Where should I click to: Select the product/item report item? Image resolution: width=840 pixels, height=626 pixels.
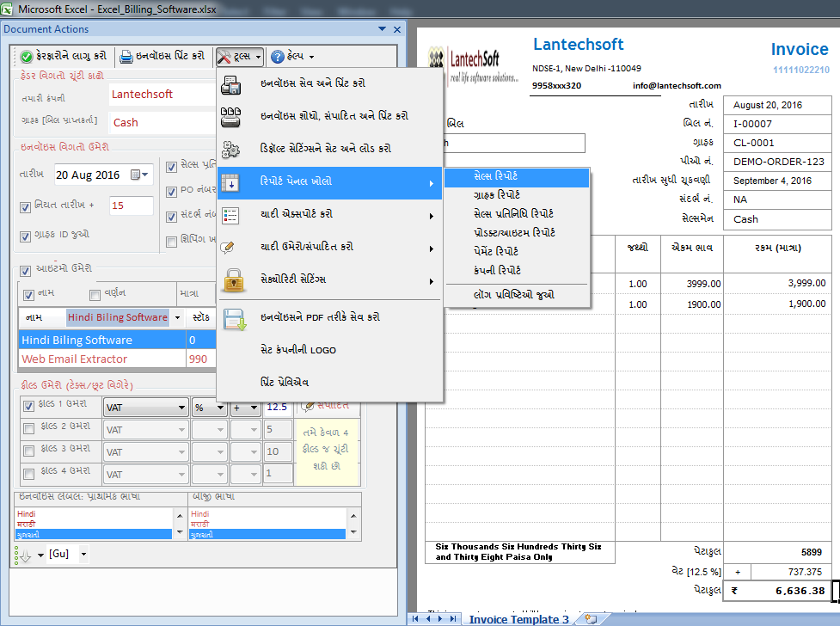(517, 233)
